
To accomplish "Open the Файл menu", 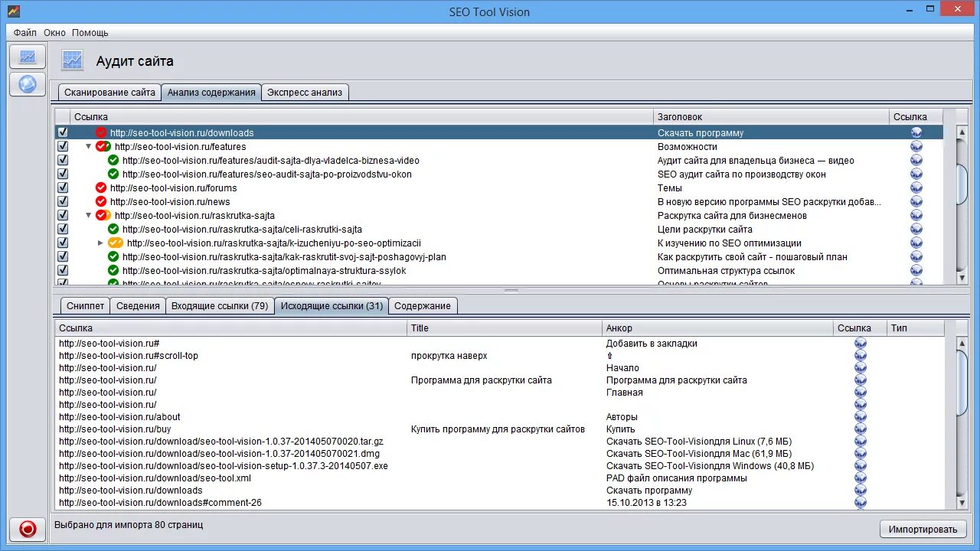I will point(25,33).
